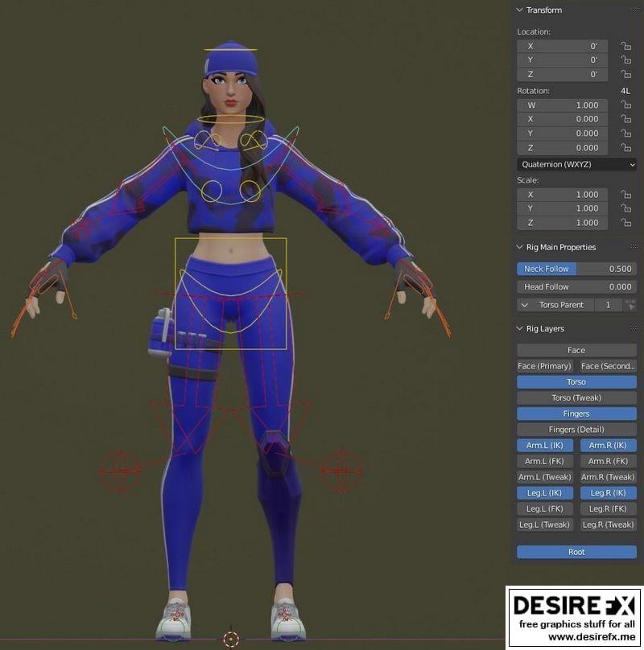Screen dimensions: 644x650
Task: Lock the Rotation Z channel
Action: tap(626, 147)
